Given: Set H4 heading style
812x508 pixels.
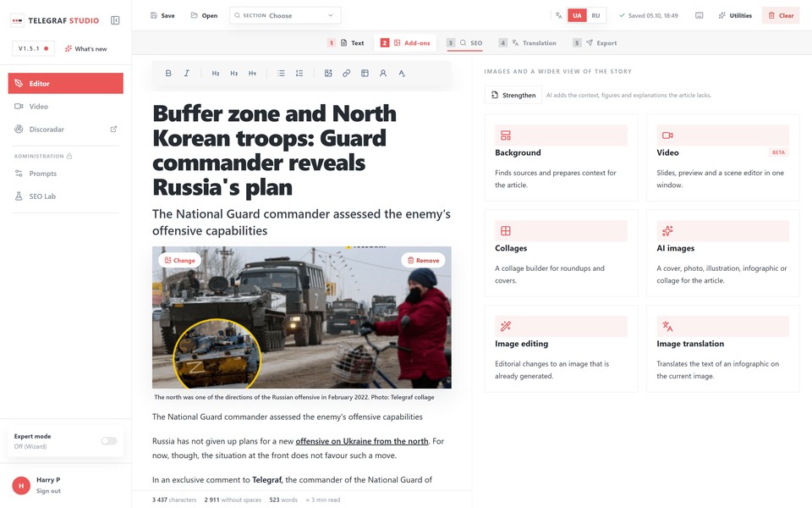Looking at the screenshot, I should click(252, 73).
